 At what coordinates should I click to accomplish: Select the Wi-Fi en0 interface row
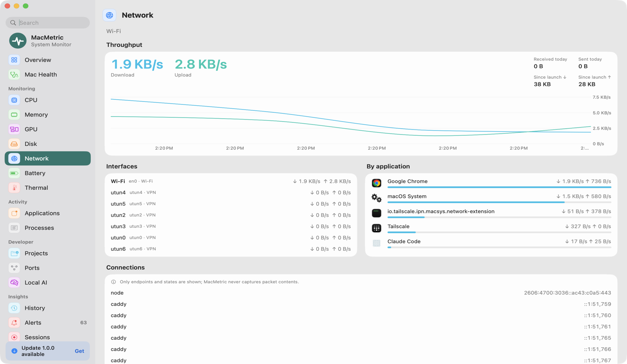click(x=231, y=181)
